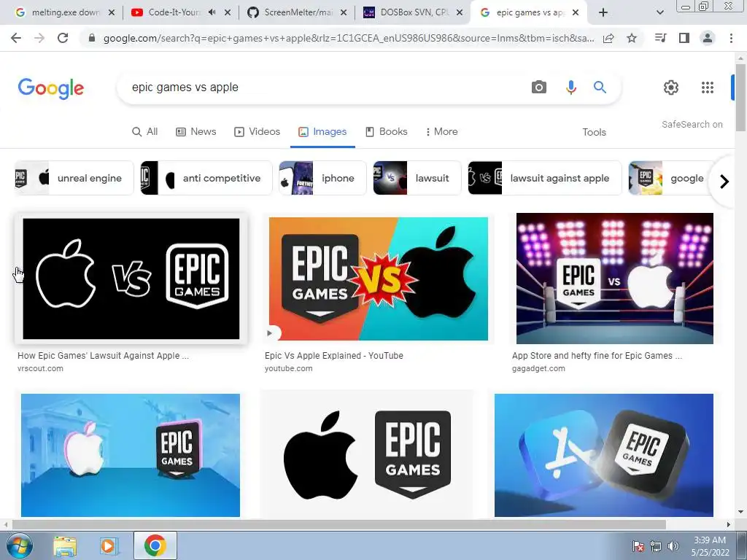Select the Books search tab

point(387,132)
